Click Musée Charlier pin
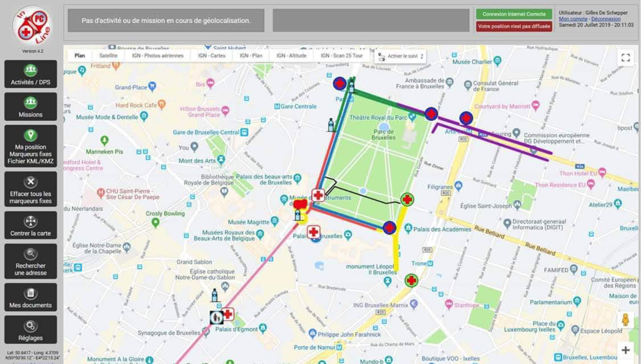The image size is (641, 364). coord(497,60)
